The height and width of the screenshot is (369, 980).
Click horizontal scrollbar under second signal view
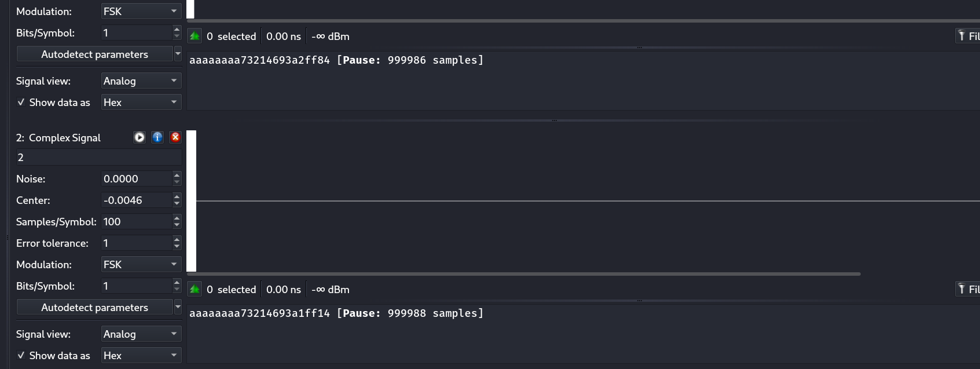(x=524, y=273)
